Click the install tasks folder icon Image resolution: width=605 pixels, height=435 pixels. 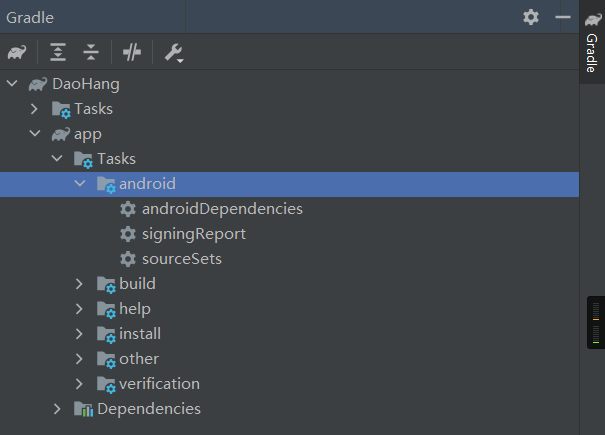pyautogui.click(x=105, y=334)
